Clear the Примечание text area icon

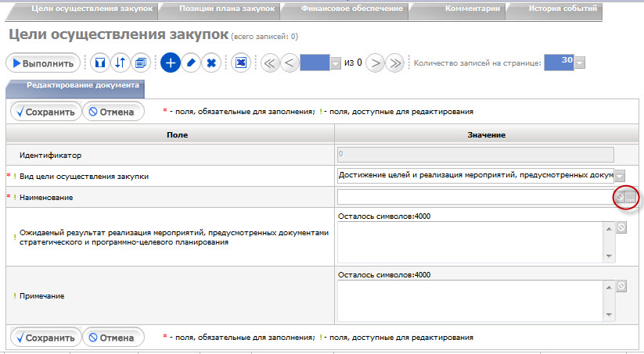[621, 286]
